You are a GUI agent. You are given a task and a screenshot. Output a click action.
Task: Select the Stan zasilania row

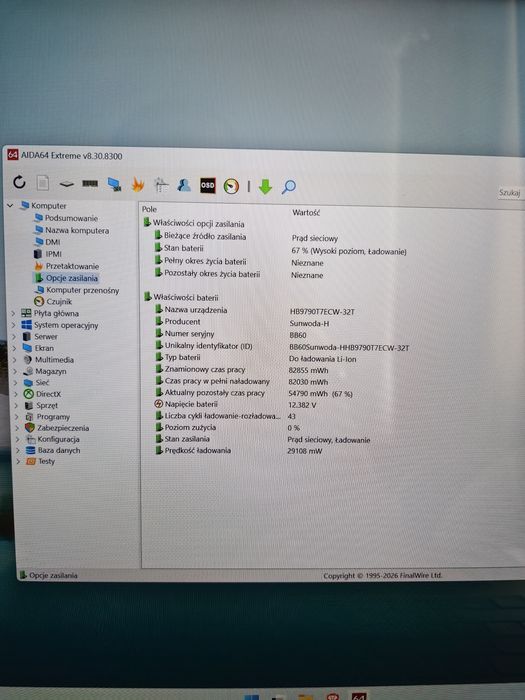262,439
